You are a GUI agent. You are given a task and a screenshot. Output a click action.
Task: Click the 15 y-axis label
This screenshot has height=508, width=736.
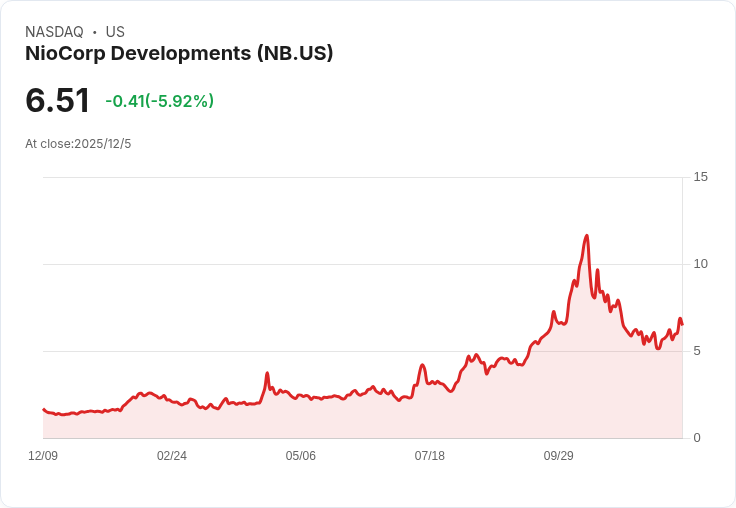pos(700,177)
